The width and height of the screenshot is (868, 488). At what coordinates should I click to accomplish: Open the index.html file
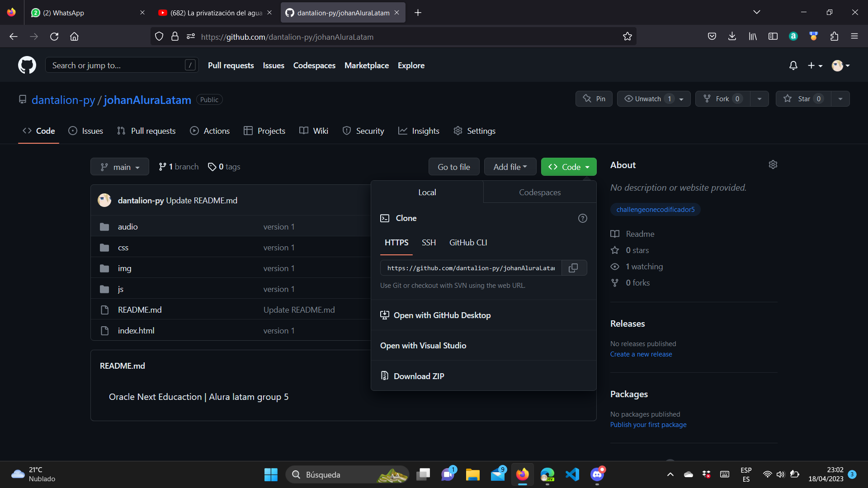click(x=136, y=331)
